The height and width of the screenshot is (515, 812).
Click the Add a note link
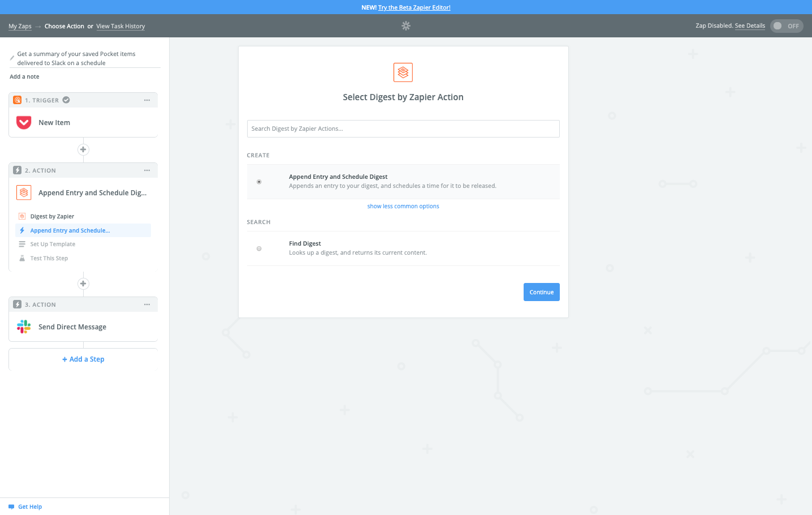[x=24, y=77]
